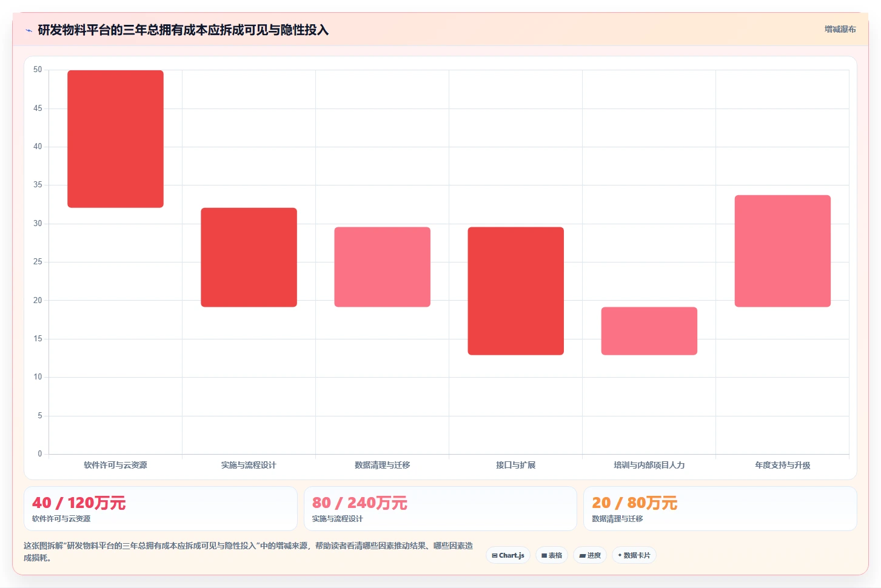Click x-axis label 年度支持与升级
The image size is (881, 588).
782,465
